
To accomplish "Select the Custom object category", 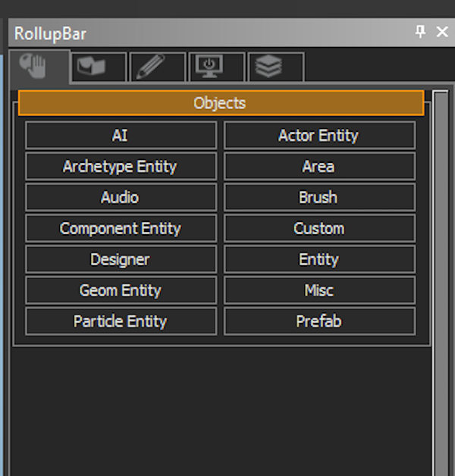I will pos(319,228).
